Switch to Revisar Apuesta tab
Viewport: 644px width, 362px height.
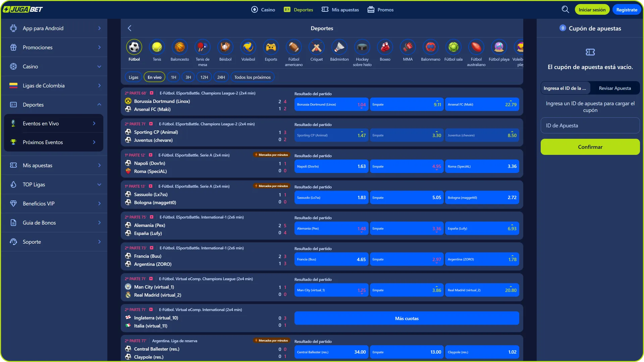coord(615,88)
